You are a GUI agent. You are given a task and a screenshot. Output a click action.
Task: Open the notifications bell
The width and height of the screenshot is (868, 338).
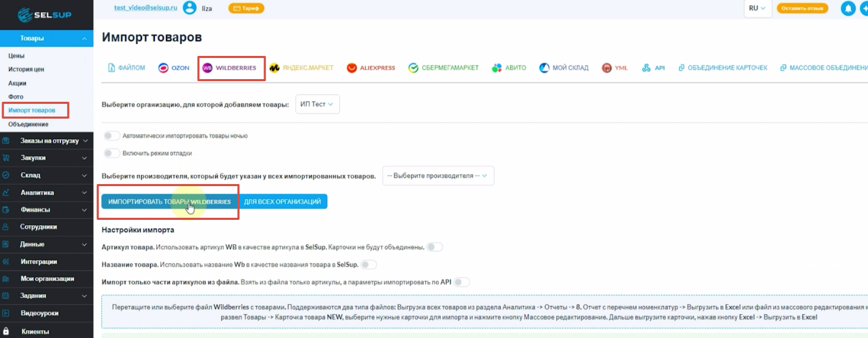coord(848,8)
